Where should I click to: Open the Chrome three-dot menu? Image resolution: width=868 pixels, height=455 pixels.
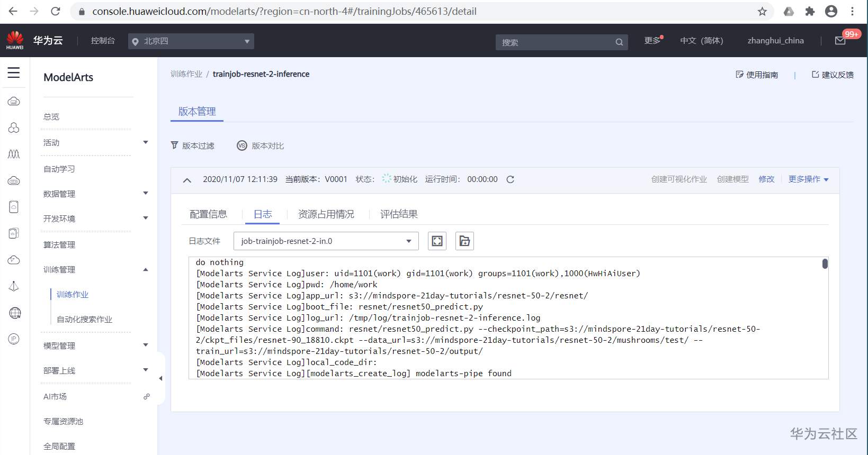pos(852,11)
